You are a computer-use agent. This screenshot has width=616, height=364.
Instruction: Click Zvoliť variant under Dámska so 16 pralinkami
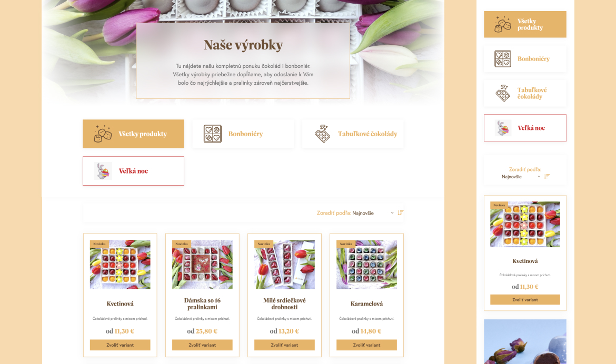tap(202, 345)
